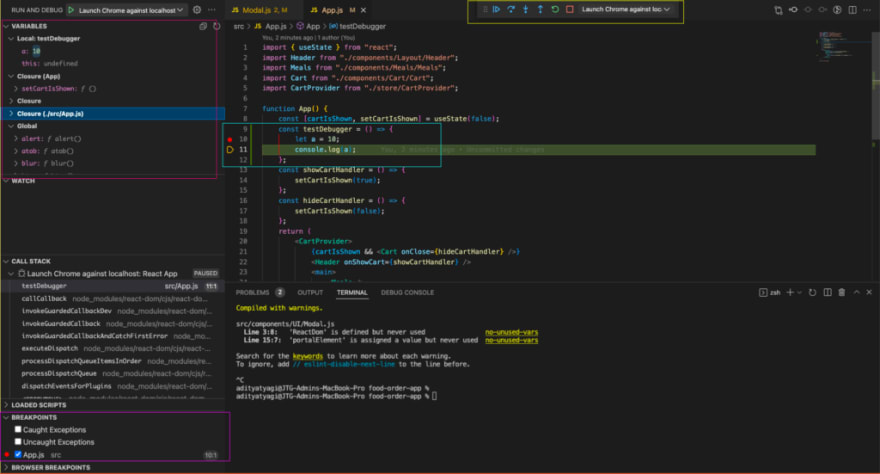Image resolution: width=880 pixels, height=474 pixels.
Task: Enable Caught Exceptions breakpoint
Action: coord(18,429)
